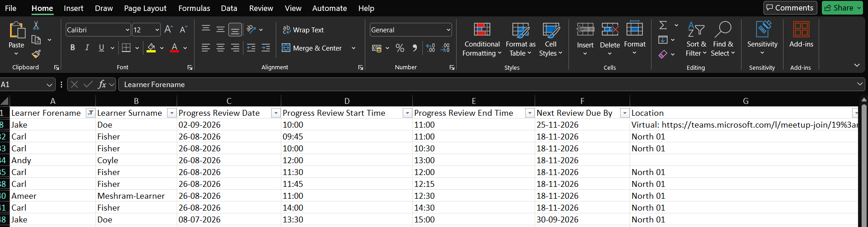Viewport: 868px width, 227px height.
Task: Click the AutoSum sigma icon
Action: point(663,25)
